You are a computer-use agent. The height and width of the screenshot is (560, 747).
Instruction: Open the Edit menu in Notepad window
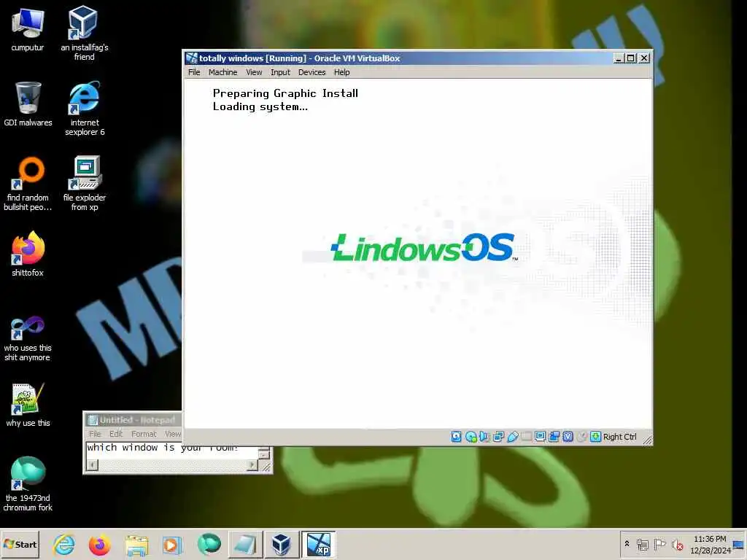116,434
